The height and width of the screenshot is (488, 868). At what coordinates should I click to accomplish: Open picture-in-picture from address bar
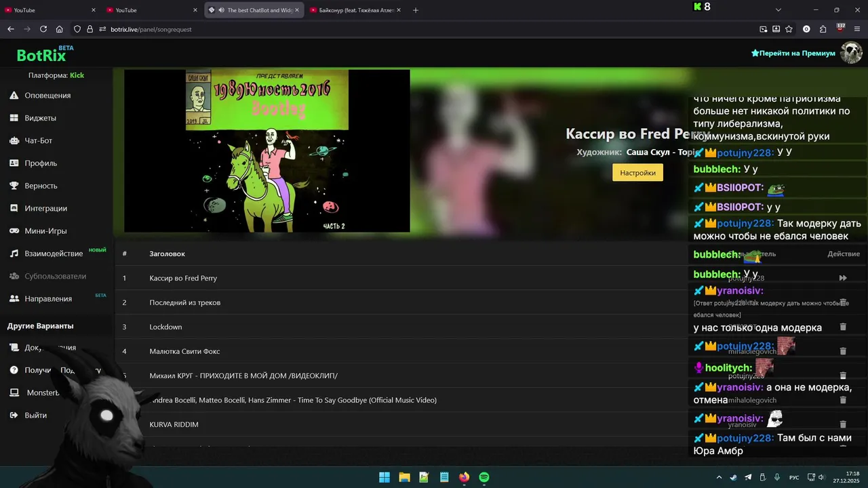click(x=764, y=29)
